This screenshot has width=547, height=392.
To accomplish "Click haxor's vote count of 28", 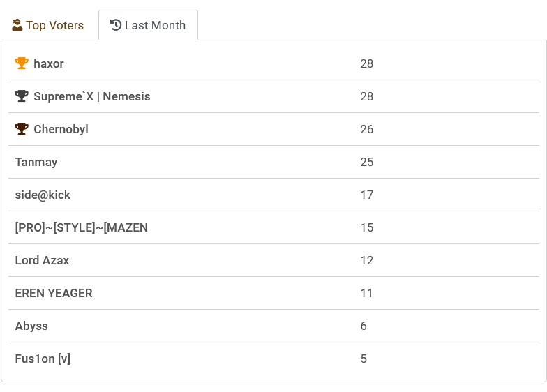I will pos(366,63).
